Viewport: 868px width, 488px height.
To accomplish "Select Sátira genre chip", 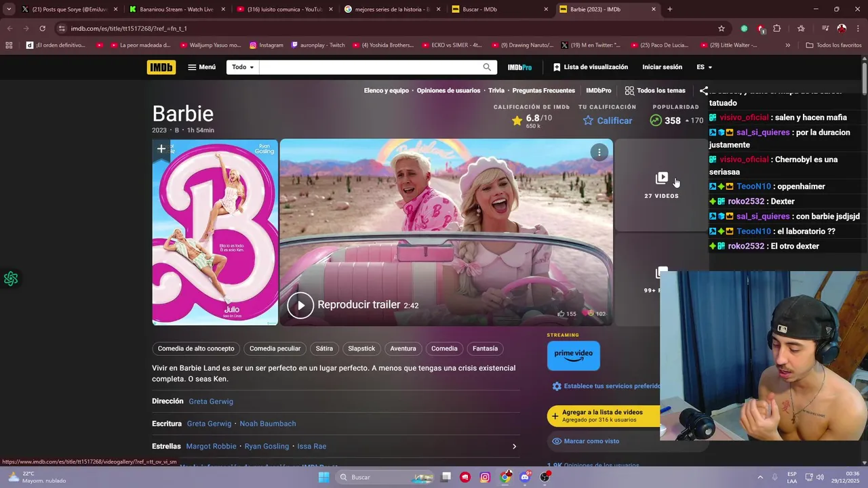I will pos(324,348).
